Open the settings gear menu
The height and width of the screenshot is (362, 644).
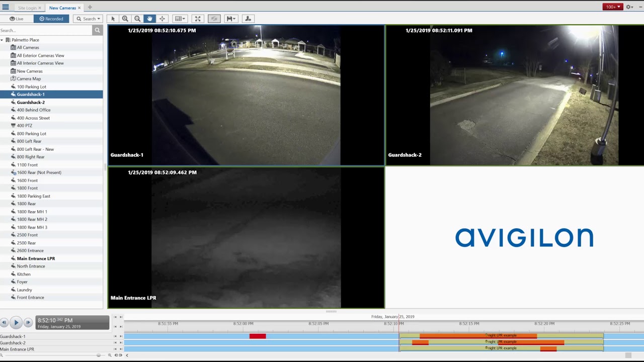(x=629, y=7)
